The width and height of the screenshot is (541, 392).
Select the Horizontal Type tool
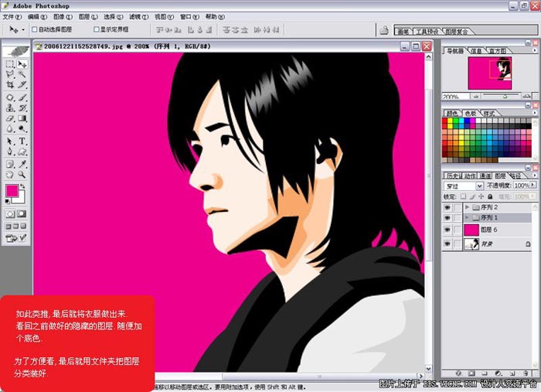coord(22,141)
